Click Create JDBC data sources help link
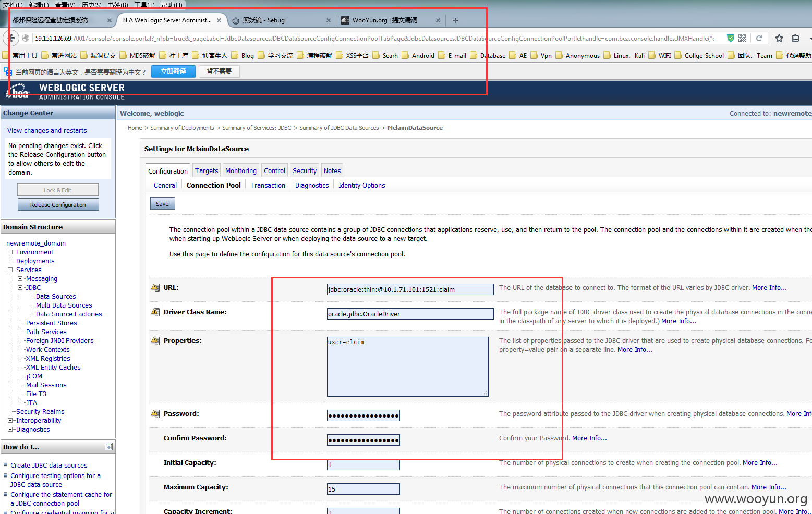The image size is (812, 514). [x=49, y=466]
